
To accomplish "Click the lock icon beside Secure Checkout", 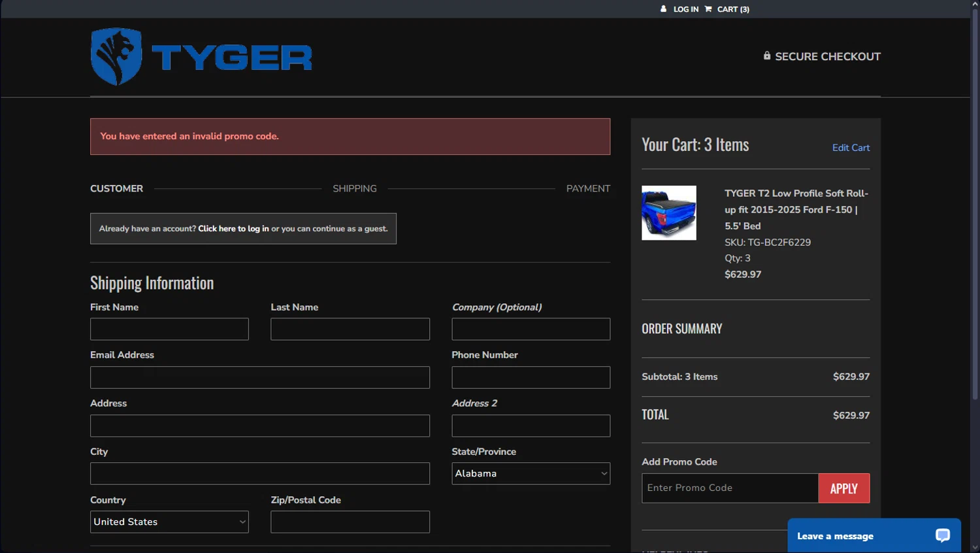I will click(767, 56).
